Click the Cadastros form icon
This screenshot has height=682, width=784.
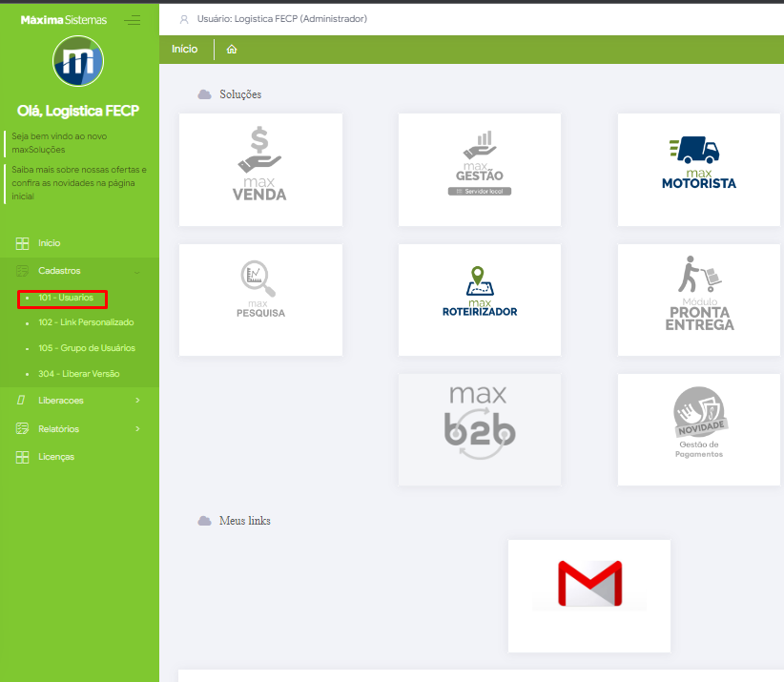point(23,271)
